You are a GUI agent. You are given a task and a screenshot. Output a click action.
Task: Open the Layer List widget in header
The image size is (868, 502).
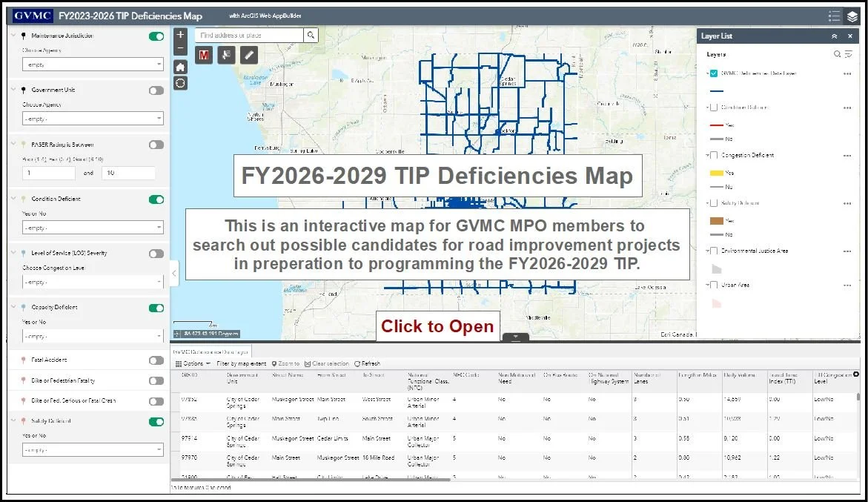click(852, 16)
